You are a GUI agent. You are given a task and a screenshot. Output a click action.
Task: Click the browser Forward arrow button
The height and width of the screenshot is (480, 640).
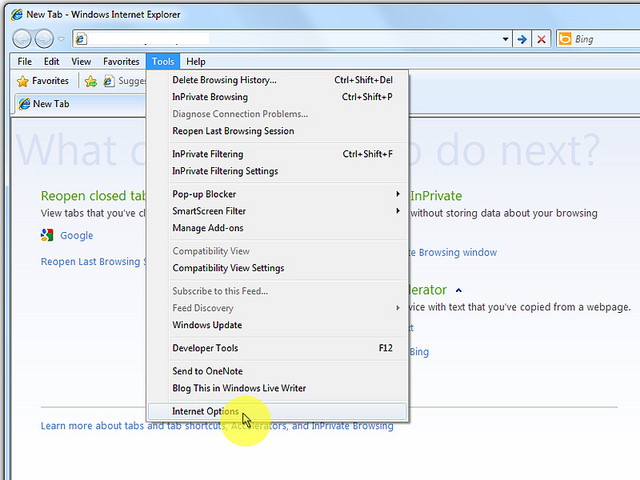pyautogui.click(x=45, y=39)
